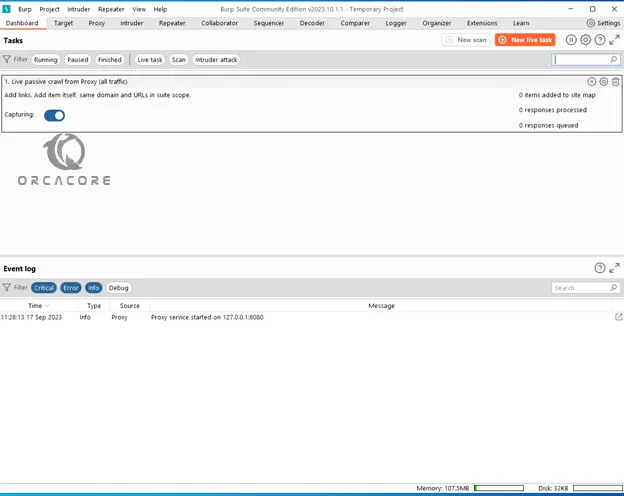Image resolution: width=624 pixels, height=496 pixels.
Task: Toggle the Error event filter
Action: pos(71,288)
